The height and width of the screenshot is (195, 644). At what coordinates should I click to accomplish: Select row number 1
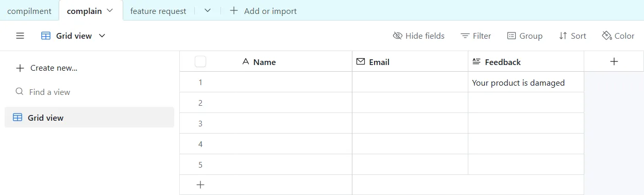click(x=200, y=83)
